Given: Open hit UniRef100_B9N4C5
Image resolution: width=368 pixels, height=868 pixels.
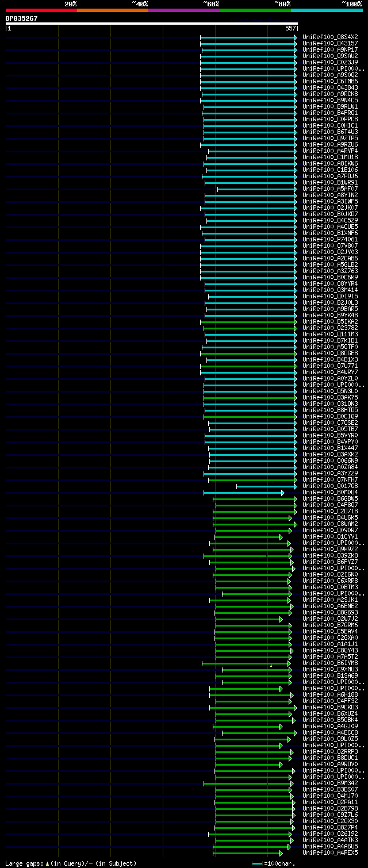Looking at the screenshot, I should click(330, 100).
